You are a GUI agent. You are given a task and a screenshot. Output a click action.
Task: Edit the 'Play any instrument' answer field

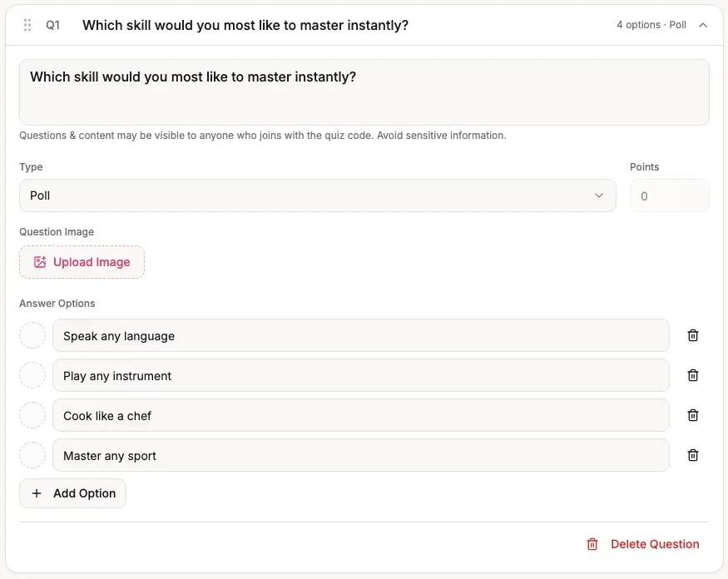(361, 375)
